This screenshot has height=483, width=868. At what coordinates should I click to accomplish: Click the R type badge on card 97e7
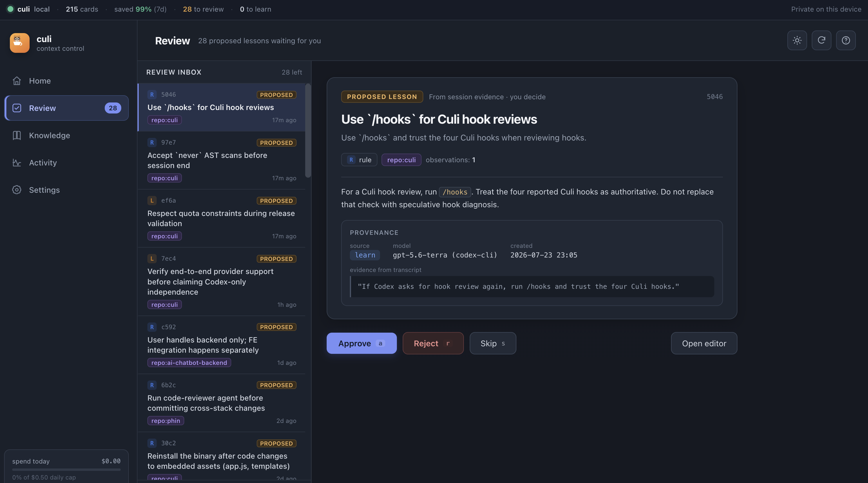point(152,143)
